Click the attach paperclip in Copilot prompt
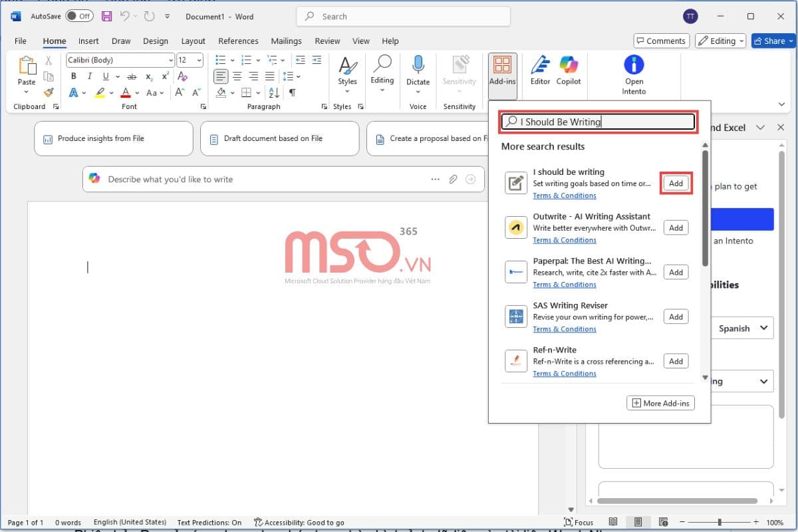 [x=453, y=179]
